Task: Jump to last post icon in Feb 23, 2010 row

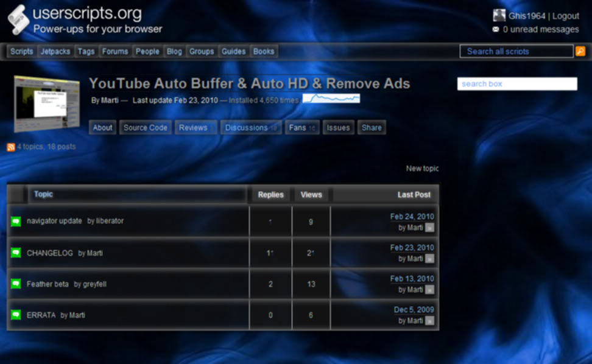Action: (x=429, y=258)
